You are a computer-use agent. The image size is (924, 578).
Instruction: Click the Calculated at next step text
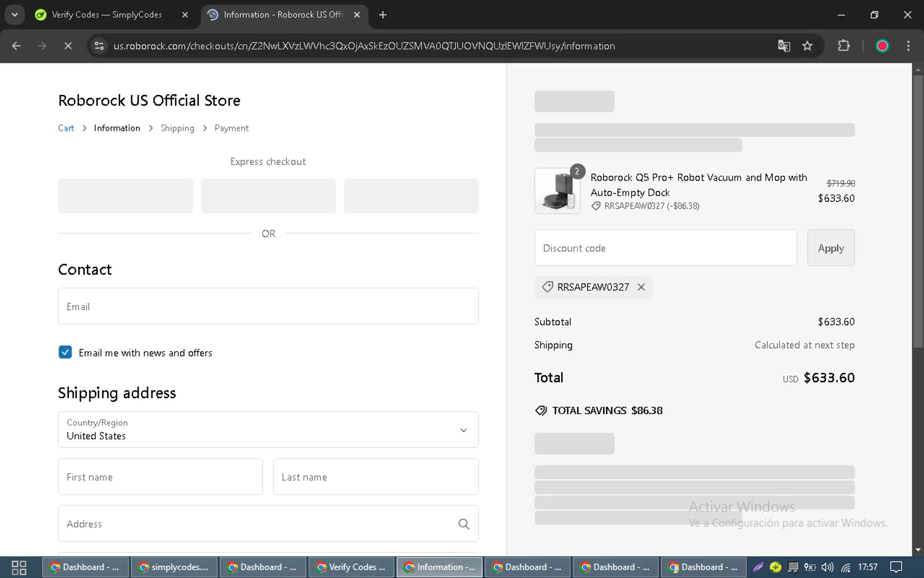click(804, 345)
